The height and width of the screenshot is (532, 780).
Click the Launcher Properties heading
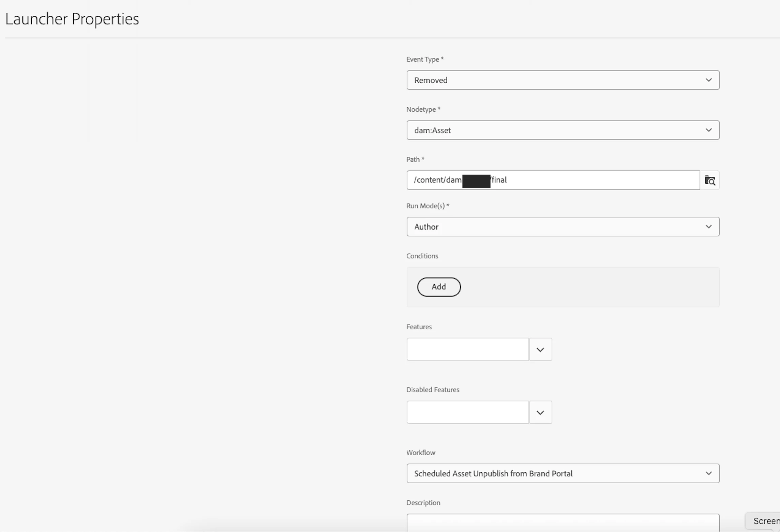pos(72,19)
